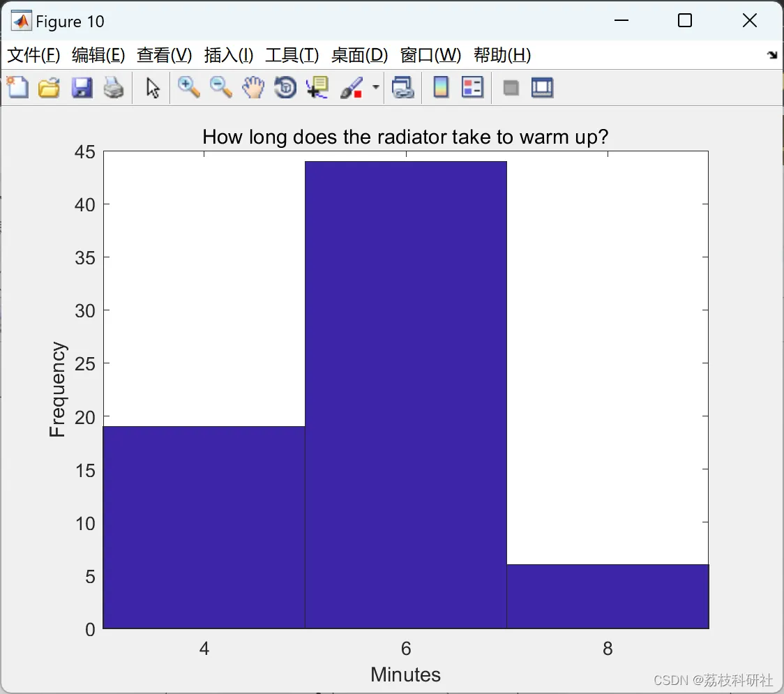784x694 pixels.
Task: Open the 文件(F) menu
Action: [x=33, y=55]
